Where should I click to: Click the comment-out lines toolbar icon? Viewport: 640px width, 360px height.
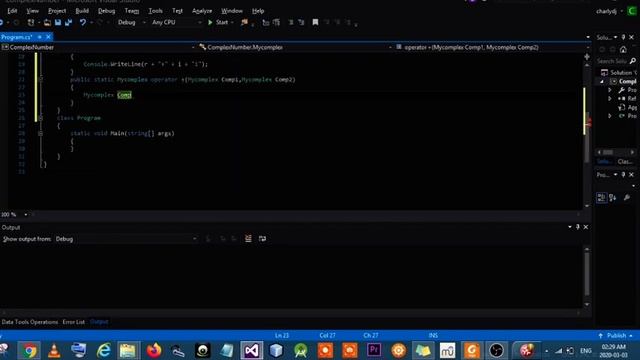[x=291, y=22]
